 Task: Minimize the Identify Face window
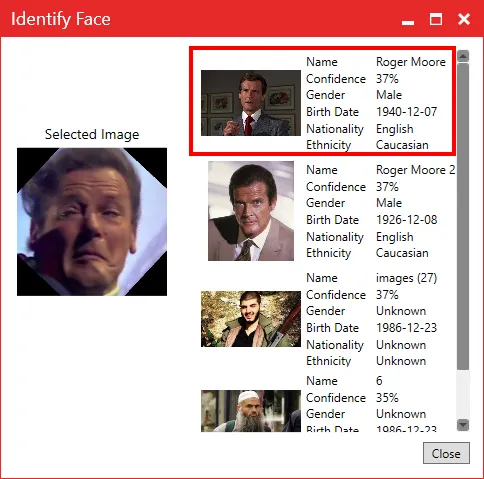point(408,22)
